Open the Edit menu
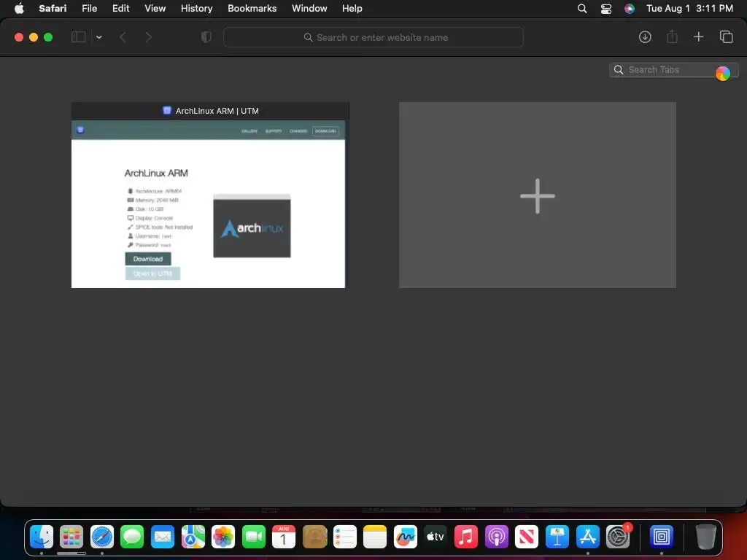Image resolution: width=747 pixels, height=560 pixels. [x=120, y=9]
